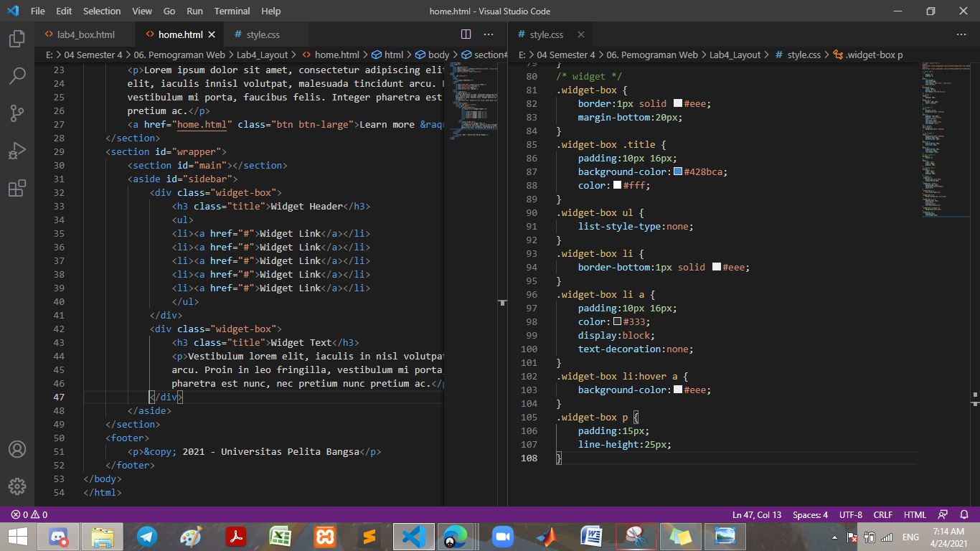The image size is (980, 551).
Task: Click the #333 color swatch on line 98
Action: (x=617, y=322)
